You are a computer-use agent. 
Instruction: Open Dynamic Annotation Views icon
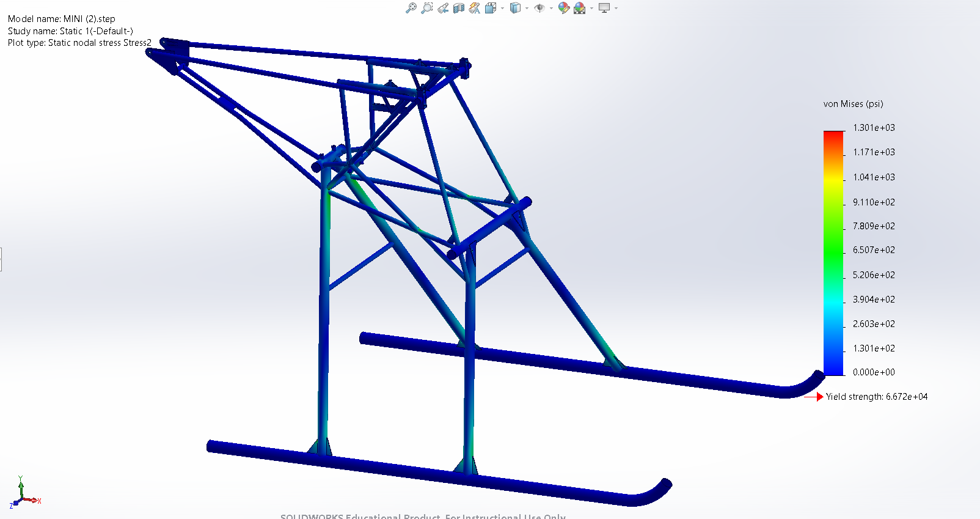click(x=475, y=8)
